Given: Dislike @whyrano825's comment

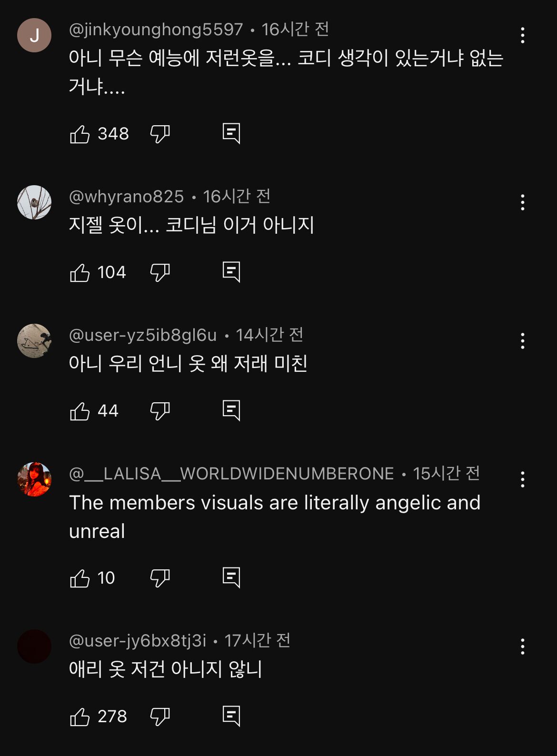Looking at the screenshot, I should tap(160, 273).
